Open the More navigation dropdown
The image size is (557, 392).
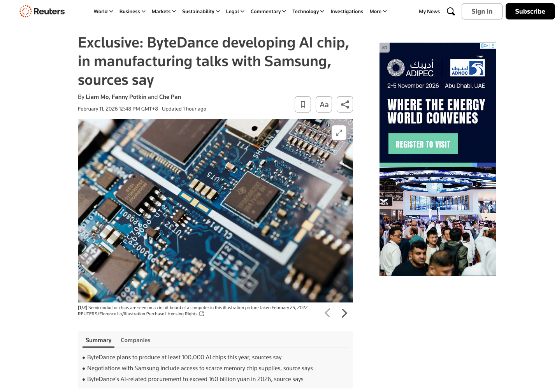[378, 12]
